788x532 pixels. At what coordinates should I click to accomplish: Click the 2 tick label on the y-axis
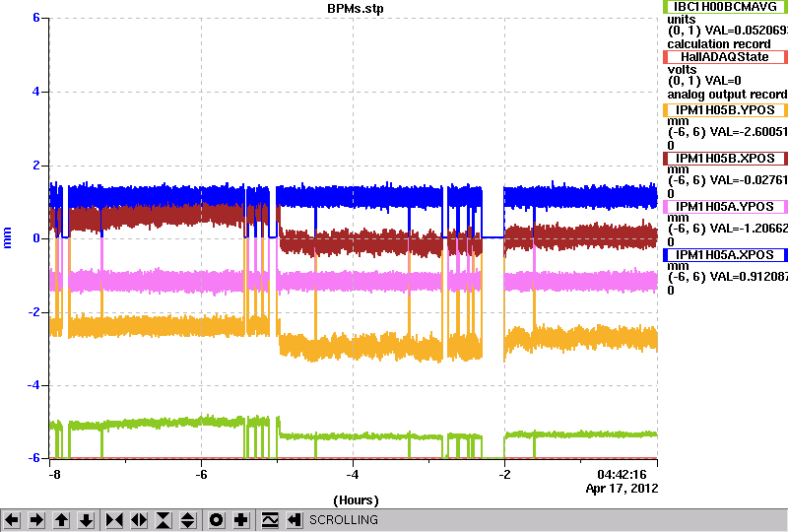36,166
